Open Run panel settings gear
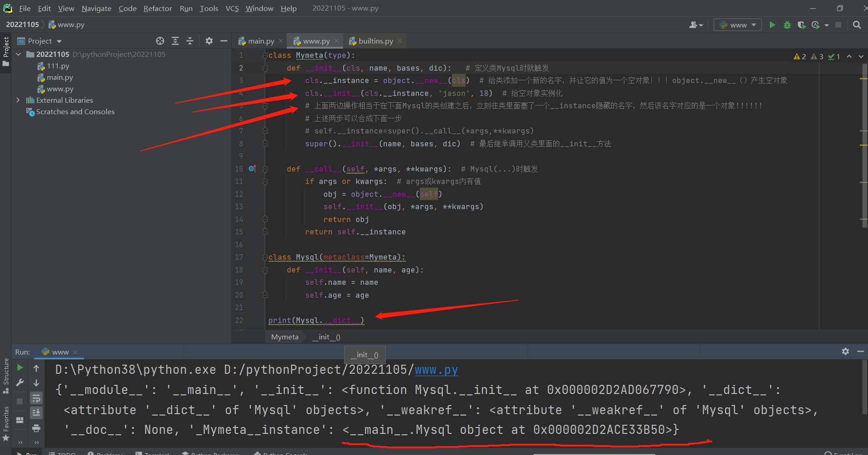 click(846, 351)
